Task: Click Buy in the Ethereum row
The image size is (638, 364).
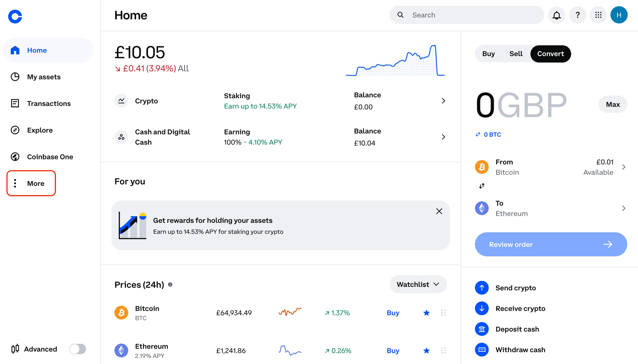Action: point(393,350)
